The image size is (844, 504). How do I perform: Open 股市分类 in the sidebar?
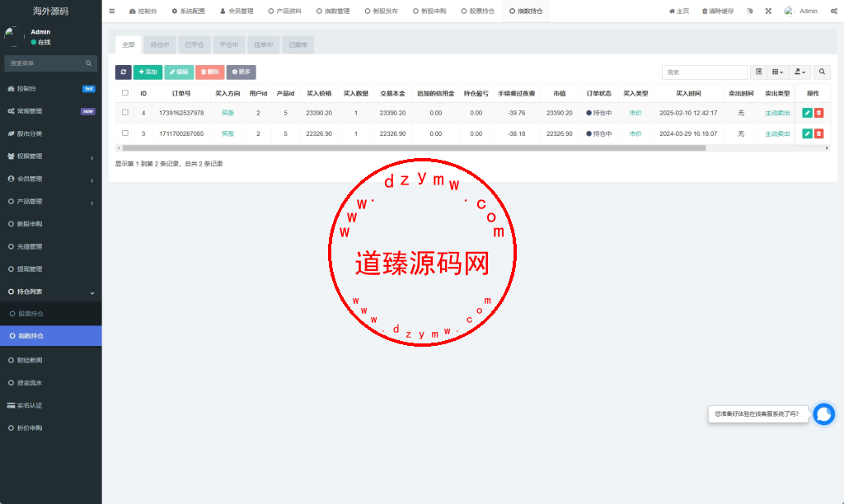tap(50, 134)
